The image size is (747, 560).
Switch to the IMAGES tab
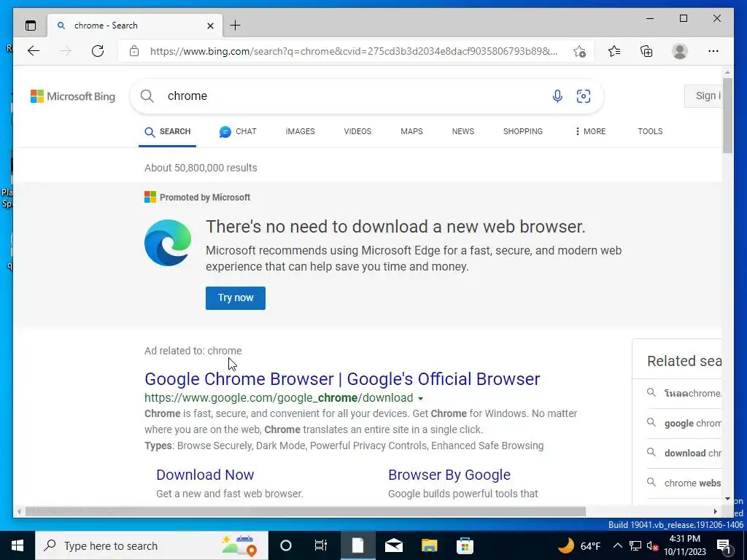coord(300,131)
